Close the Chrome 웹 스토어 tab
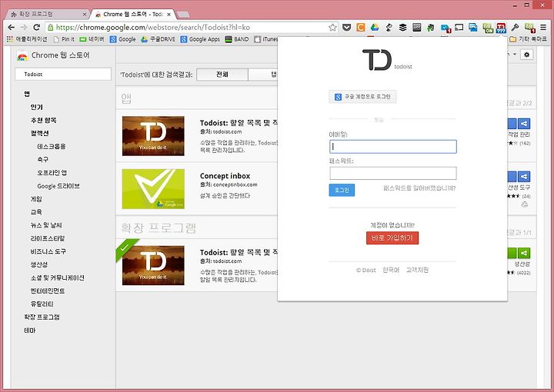This screenshot has width=554, height=392. click(169, 15)
